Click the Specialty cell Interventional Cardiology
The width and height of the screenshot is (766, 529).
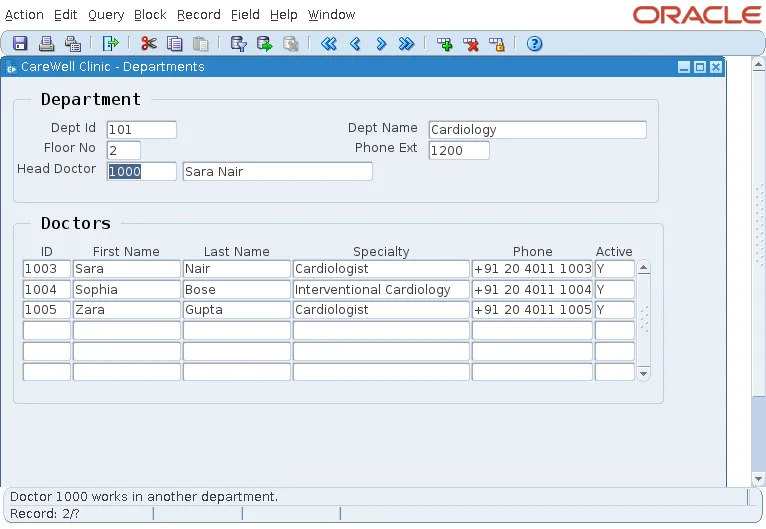(x=382, y=289)
